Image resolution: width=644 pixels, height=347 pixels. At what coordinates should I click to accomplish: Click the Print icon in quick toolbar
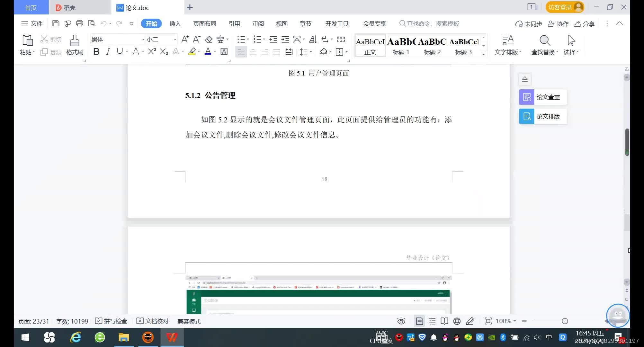point(79,23)
